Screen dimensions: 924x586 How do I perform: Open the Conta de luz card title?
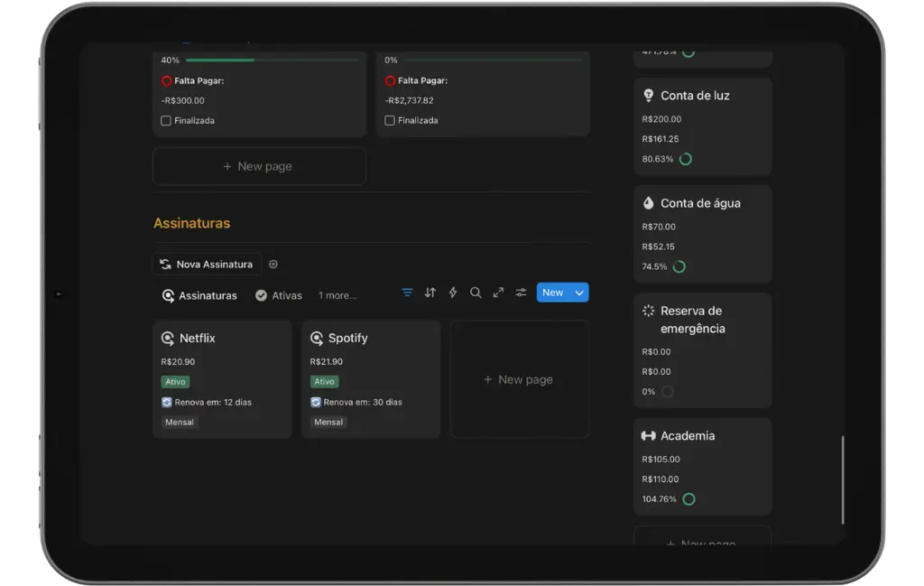pos(695,96)
